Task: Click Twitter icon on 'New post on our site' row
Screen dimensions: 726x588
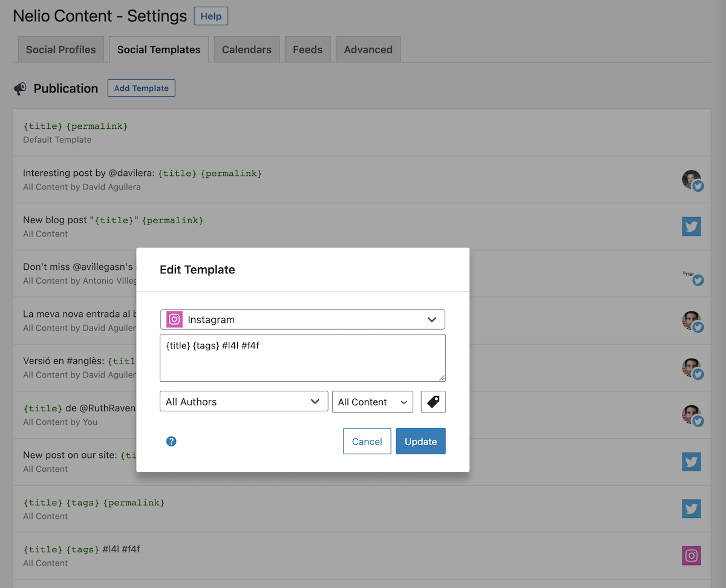Action: (x=692, y=462)
